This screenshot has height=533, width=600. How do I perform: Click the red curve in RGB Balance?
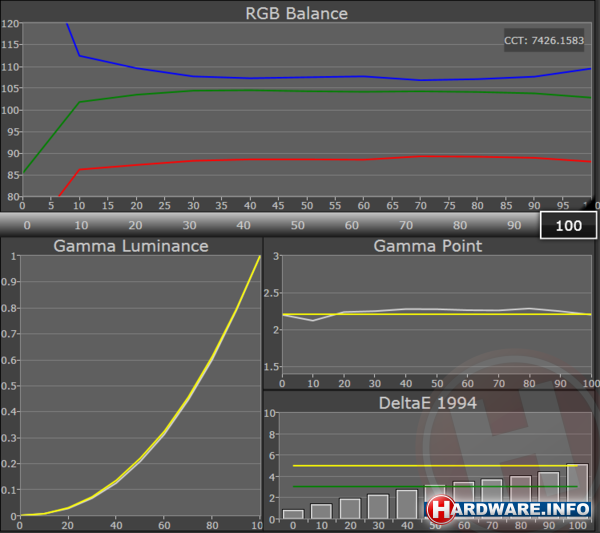(306, 159)
